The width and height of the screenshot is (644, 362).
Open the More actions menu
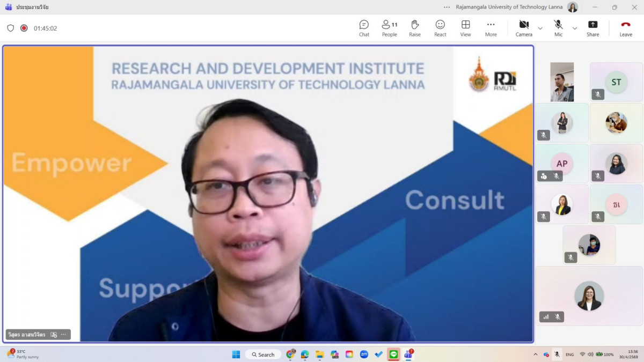point(491,28)
